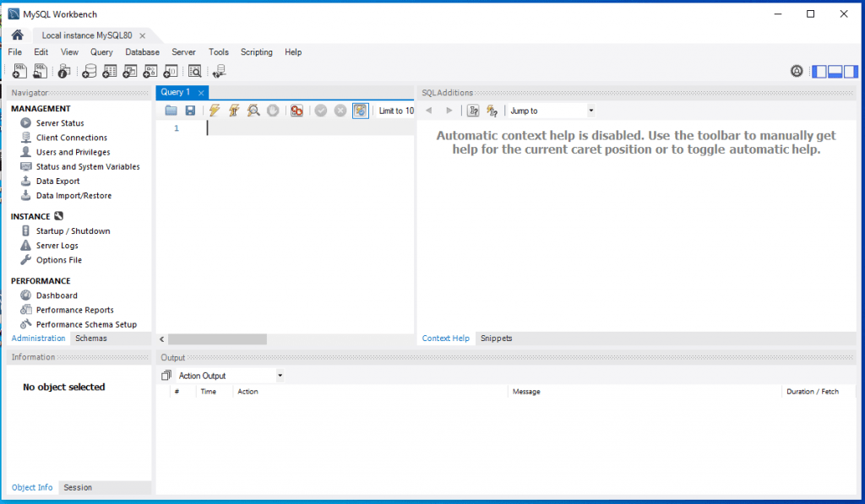Switch to the Snippets tab
Screen dimensions: 865x504
[x=496, y=338]
